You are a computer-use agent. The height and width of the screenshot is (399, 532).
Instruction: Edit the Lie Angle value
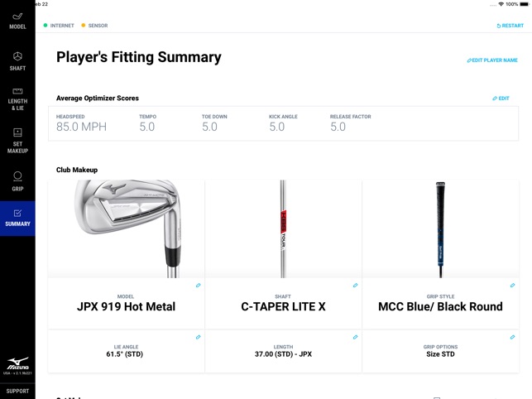click(198, 337)
